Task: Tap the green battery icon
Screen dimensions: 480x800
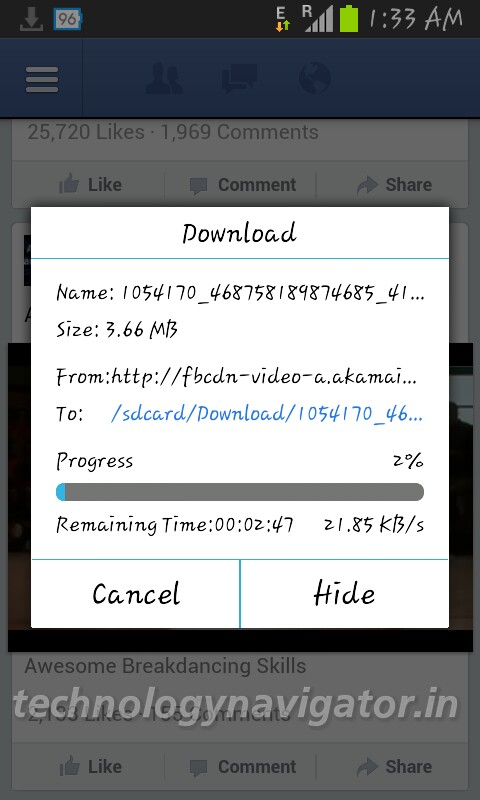Action: (x=349, y=18)
